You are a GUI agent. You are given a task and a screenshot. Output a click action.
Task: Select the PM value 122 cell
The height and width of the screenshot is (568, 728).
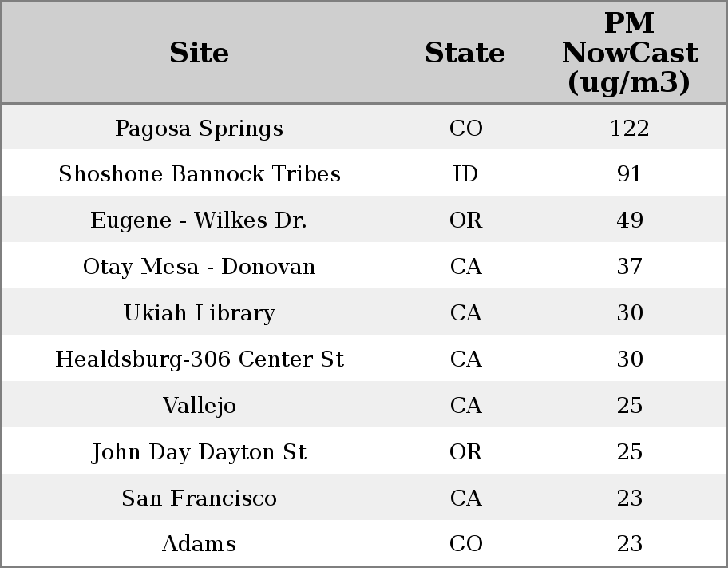[629, 129]
